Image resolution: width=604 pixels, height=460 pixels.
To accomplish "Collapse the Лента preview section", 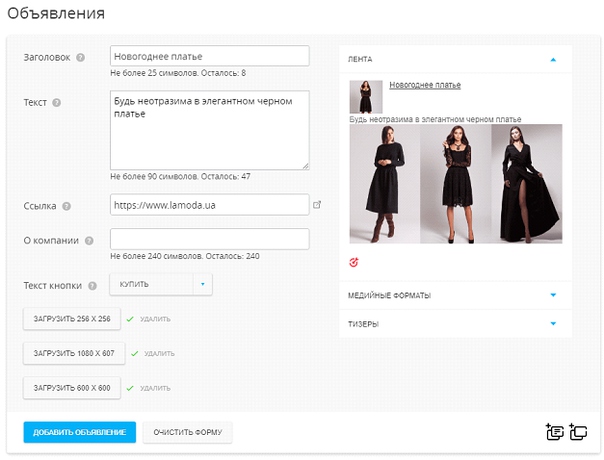I will [x=553, y=60].
